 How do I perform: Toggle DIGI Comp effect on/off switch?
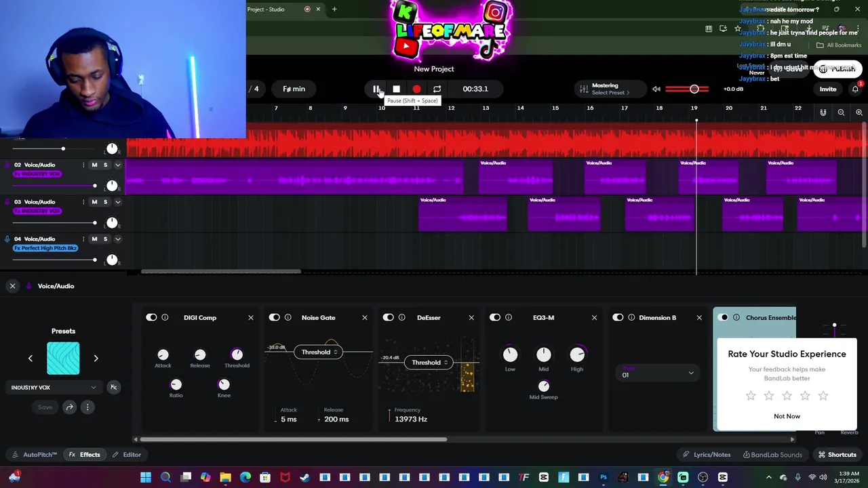tap(151, 317)
